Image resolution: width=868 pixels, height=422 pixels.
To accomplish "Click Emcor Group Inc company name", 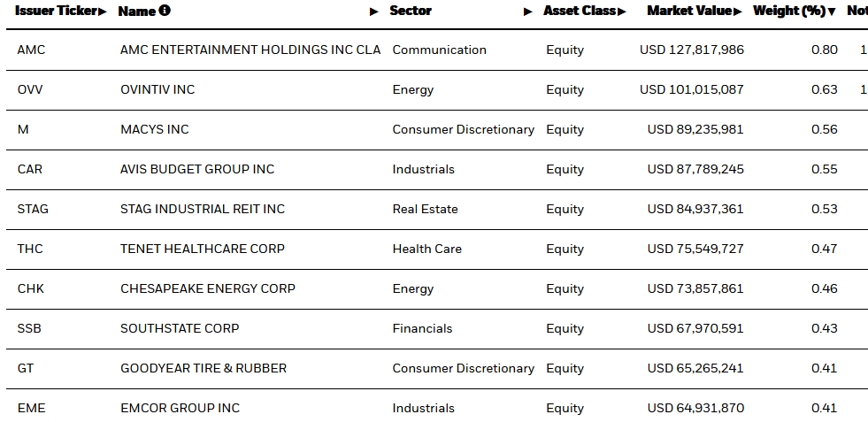I will (180, 409).
